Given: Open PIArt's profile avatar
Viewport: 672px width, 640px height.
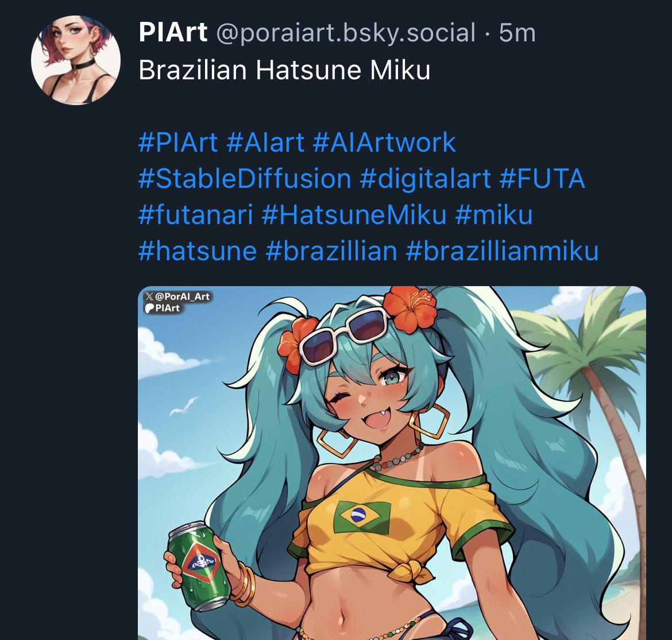Looking at the screenshot, I should tap(76, 60).
